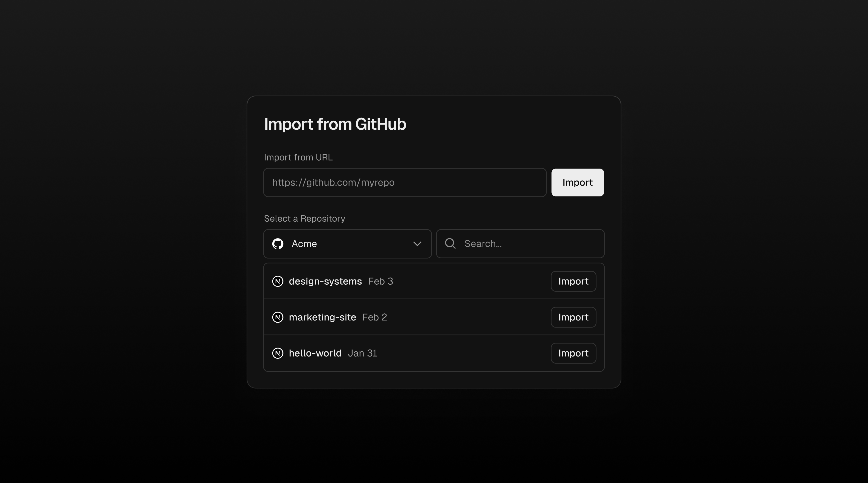
Task: Open the Acme account selector
Action: coord(347,244)
